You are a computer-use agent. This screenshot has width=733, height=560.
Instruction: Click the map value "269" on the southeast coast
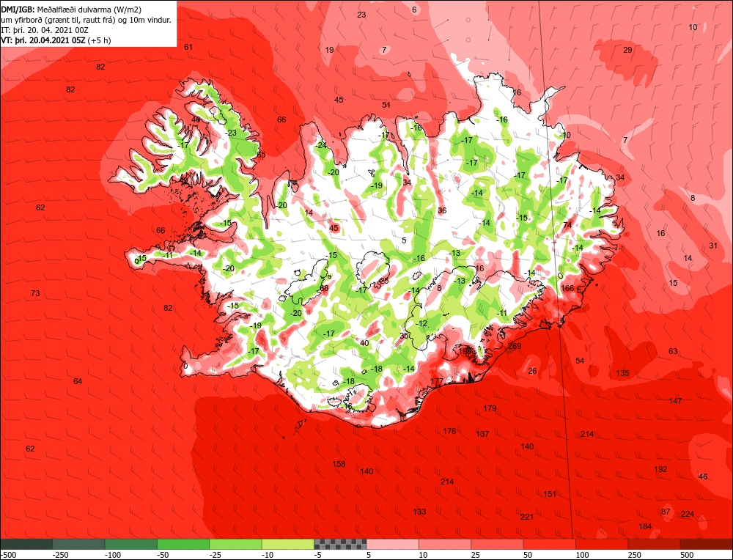pyautogui.click(x=515, y=346)
